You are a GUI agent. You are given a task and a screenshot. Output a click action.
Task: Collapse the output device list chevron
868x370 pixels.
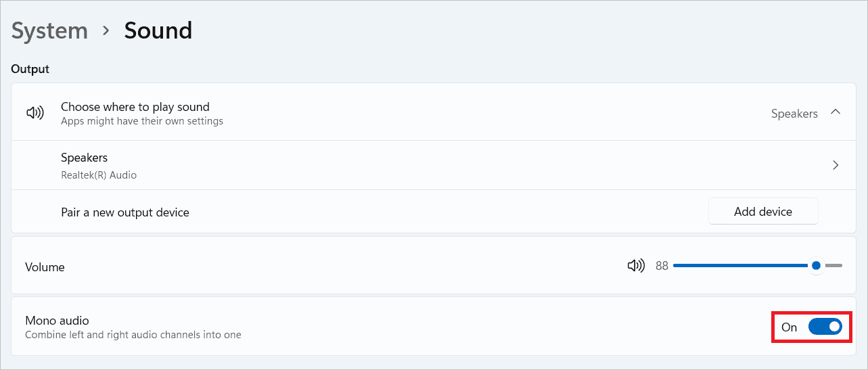point(836,112)
